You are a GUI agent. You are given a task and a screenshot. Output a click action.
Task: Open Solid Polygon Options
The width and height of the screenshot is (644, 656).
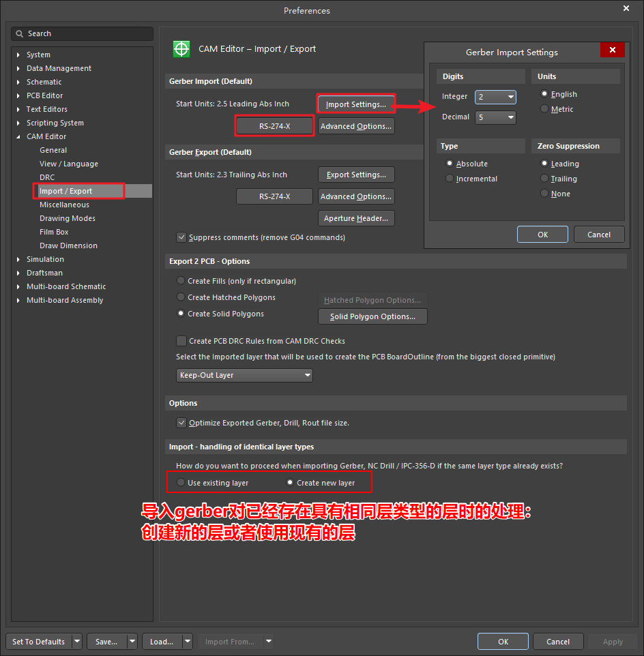[372, 316]
